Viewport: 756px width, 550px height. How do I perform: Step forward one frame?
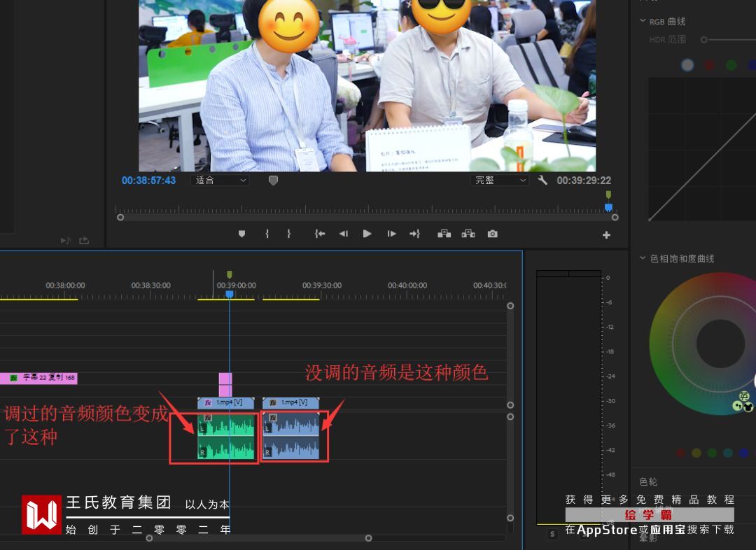[391, 234]
